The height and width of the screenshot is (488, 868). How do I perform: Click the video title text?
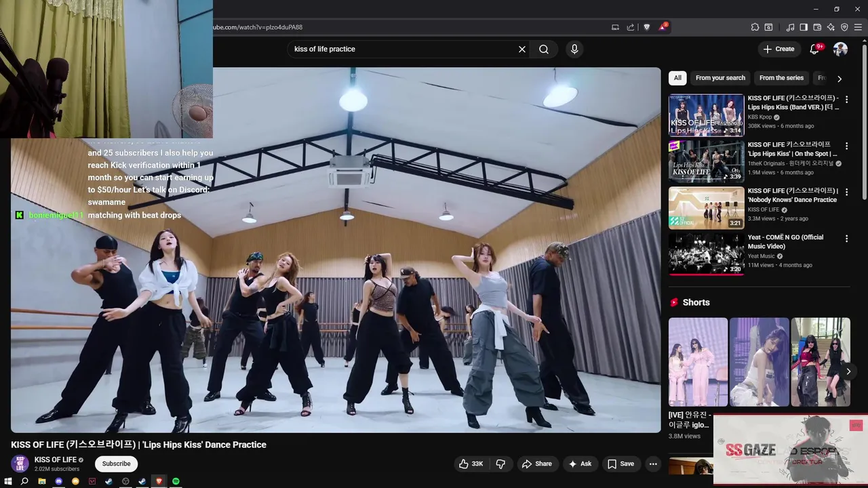(138, 445)
